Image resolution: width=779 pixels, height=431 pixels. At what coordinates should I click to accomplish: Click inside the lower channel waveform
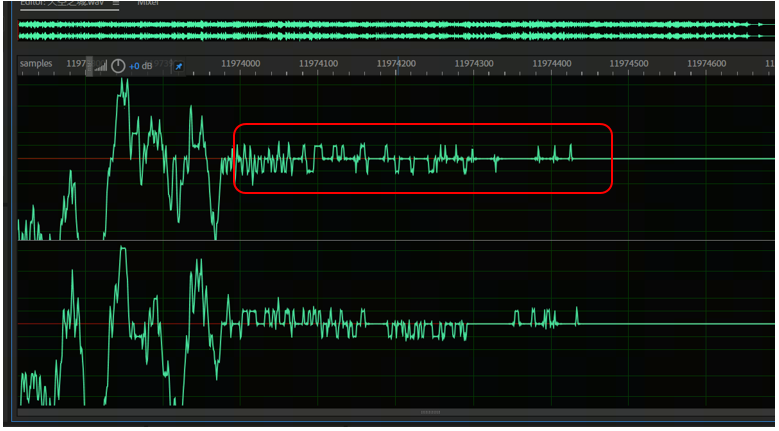click(396, 324)
